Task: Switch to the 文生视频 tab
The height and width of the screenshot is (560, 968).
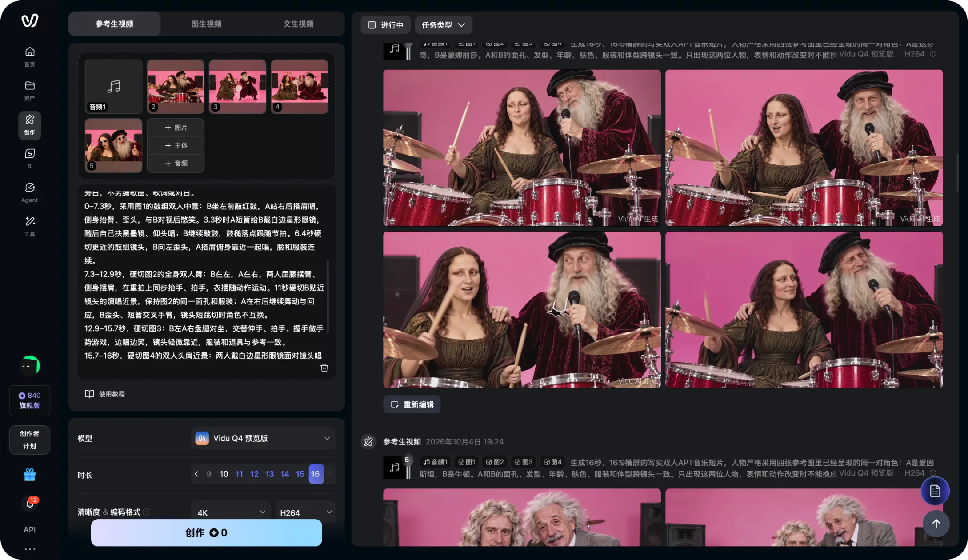Action: (x=298, y=24)
